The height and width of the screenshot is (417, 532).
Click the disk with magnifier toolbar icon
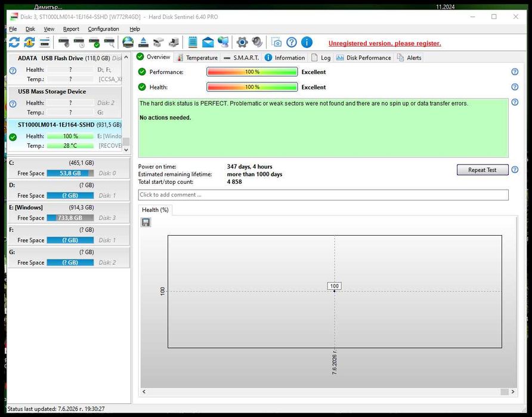coord(109,43)
